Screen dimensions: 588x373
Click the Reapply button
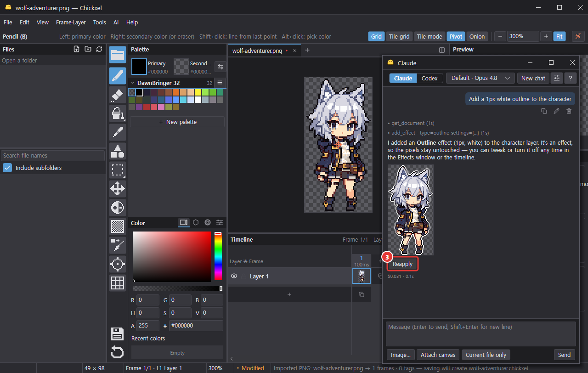[402, 264]
